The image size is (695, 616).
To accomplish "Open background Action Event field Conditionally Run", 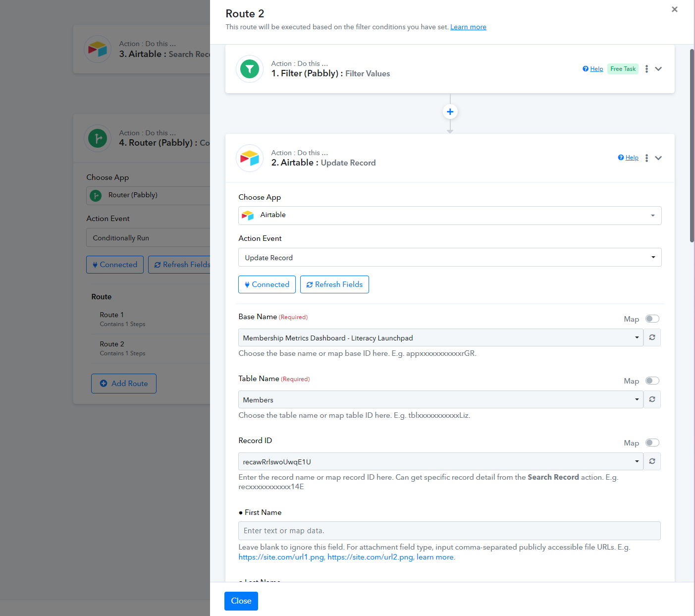I will 148,237.
